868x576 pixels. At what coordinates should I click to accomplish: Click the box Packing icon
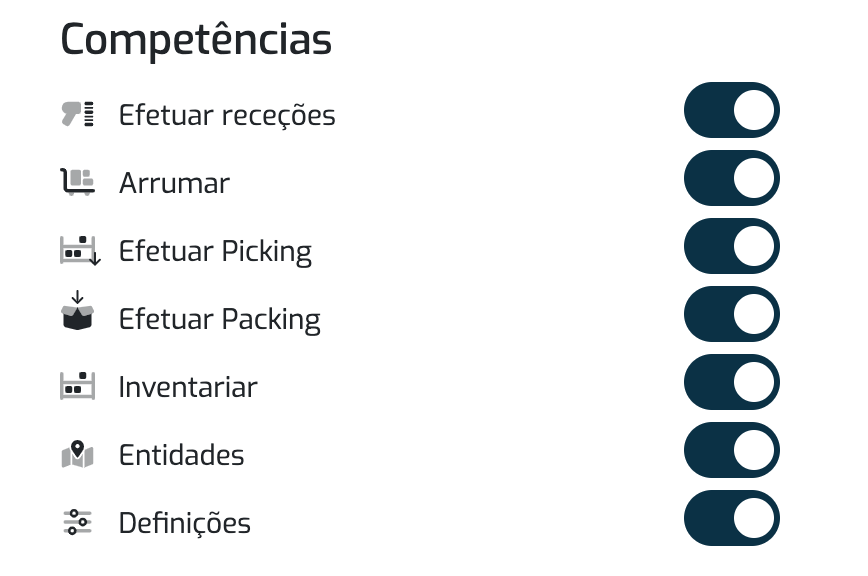(x=78, y=310)
